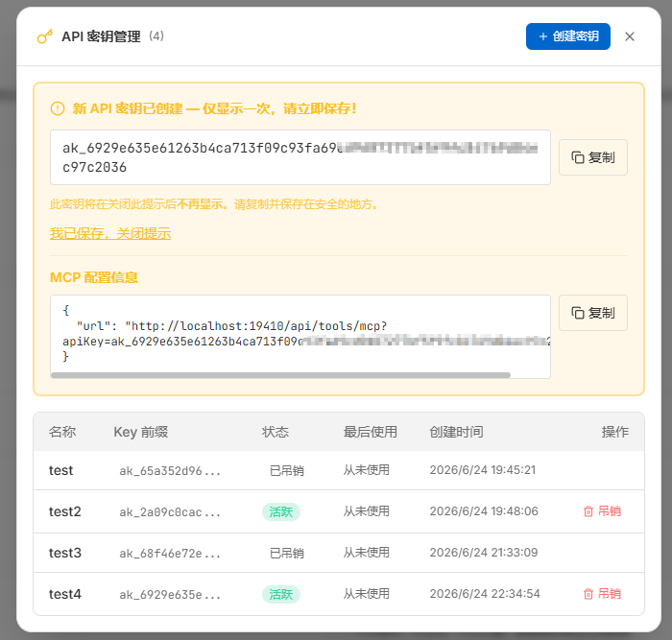Image resolution: width=672 pixels, height=640 pixels.
Task: Click the (4) key count label
Action: pos(156,36)
